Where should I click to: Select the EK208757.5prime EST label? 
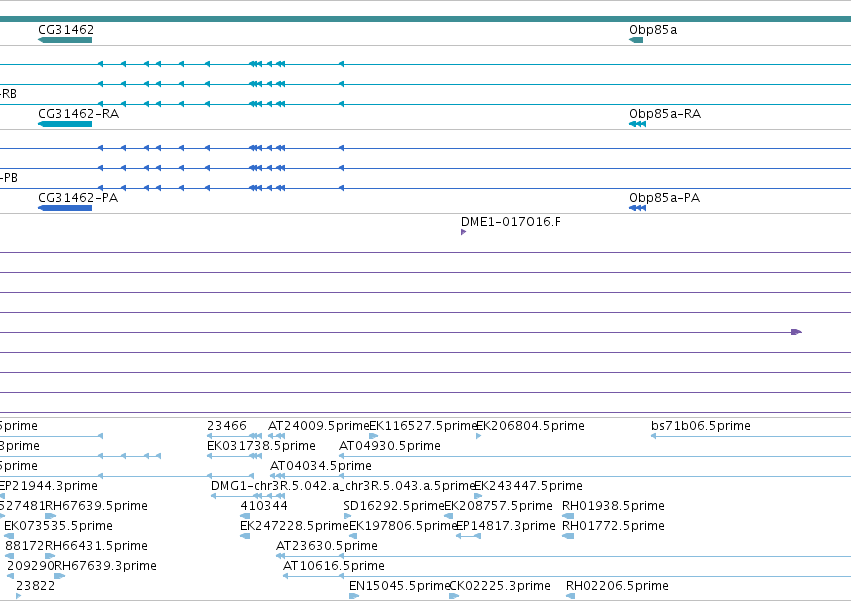498,506
